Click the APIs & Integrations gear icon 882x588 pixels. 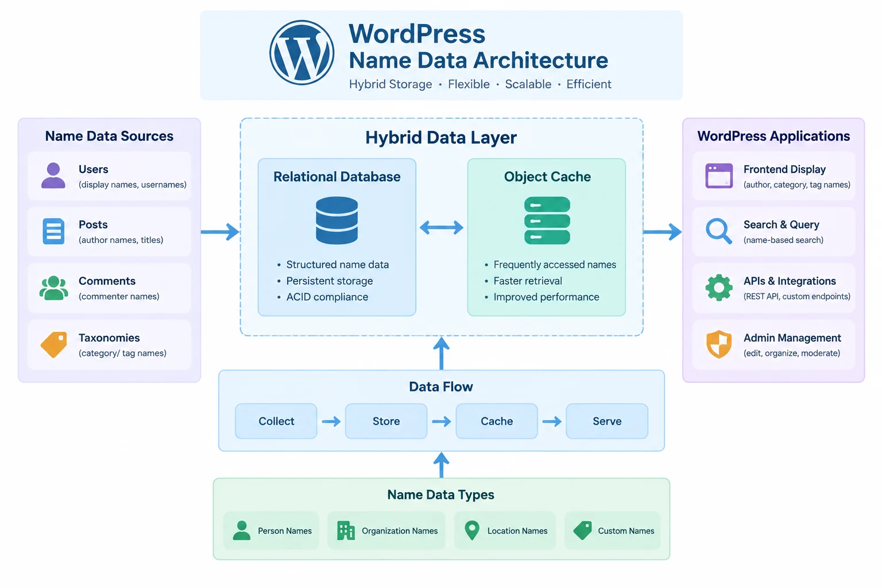coord(719,288)
